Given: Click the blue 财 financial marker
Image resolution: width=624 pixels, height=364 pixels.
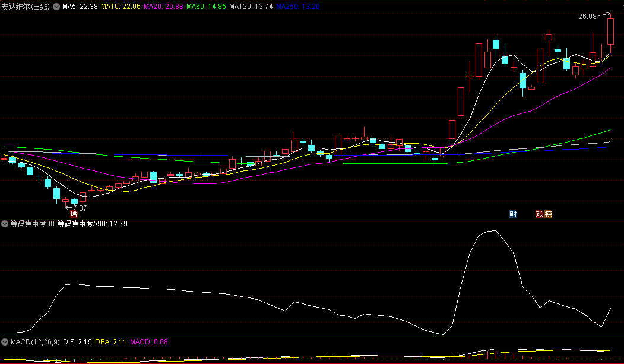Looking at the screenshot, I should 514,214.
